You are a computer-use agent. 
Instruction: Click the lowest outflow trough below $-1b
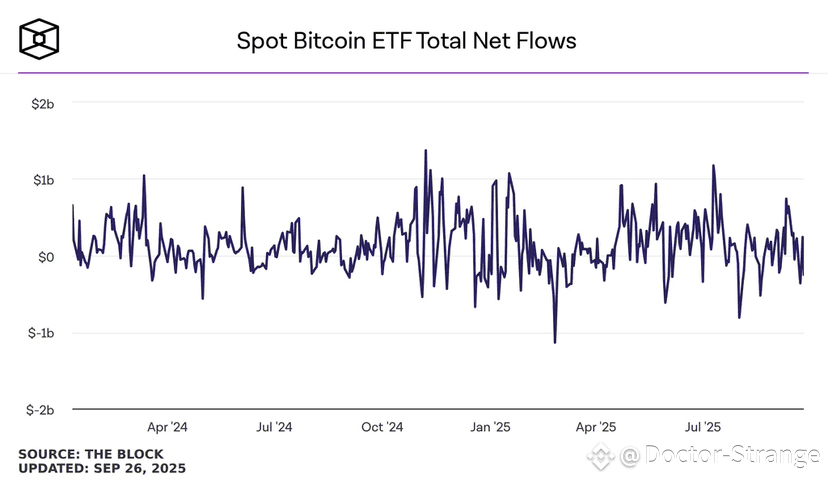[555, 342]
